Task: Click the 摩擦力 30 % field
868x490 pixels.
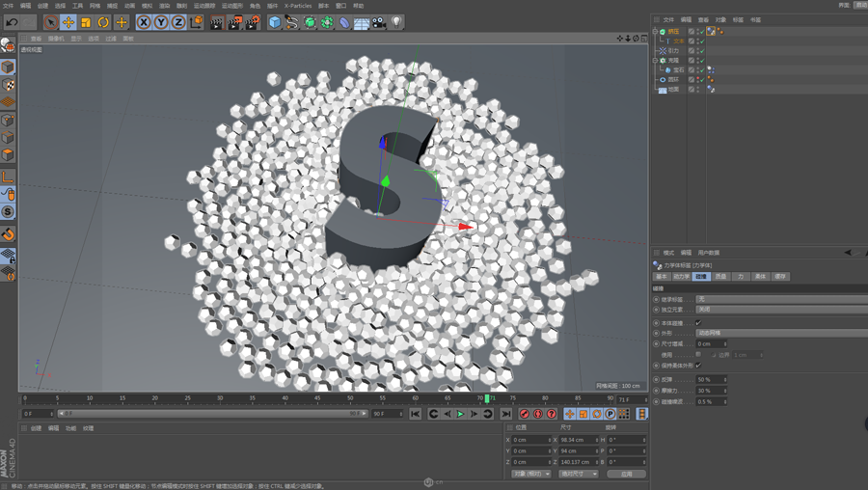Action: (712, 391)
